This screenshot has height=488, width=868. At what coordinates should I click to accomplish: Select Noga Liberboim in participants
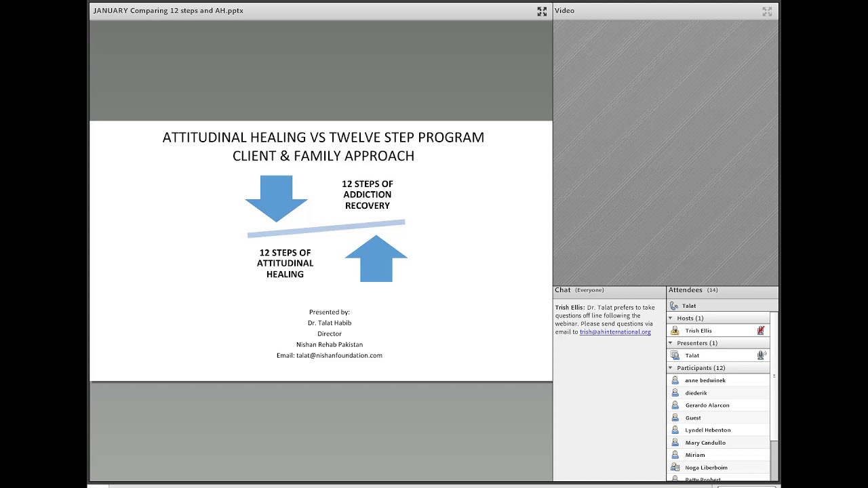point(719,468)
